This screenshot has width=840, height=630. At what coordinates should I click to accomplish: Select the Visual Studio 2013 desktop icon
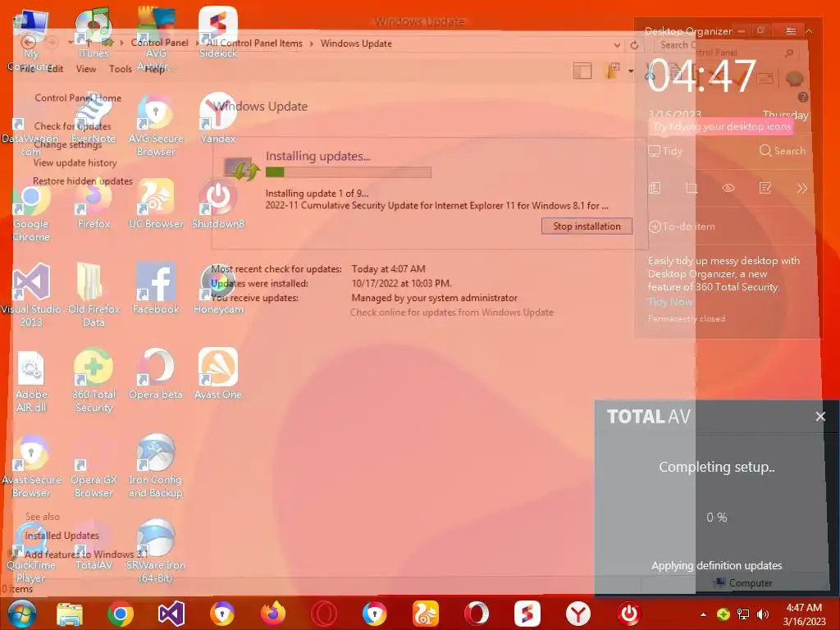[x=31, y=294]
